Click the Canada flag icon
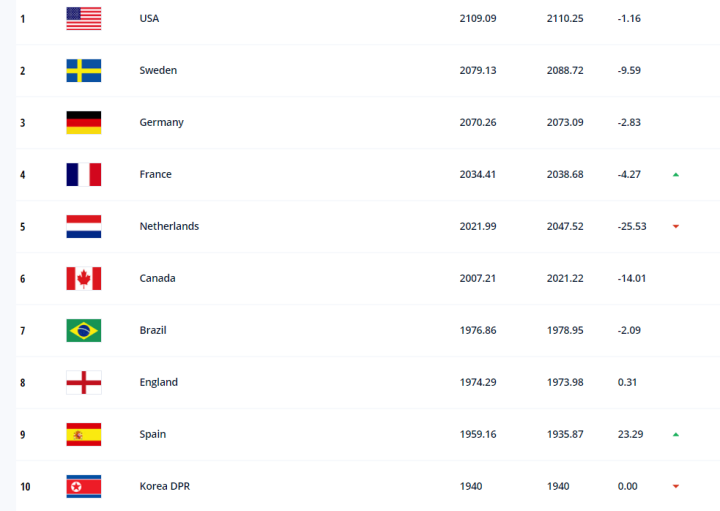Image resolution: width=720 pixels, height=511 pixels. tap(83, 278)
